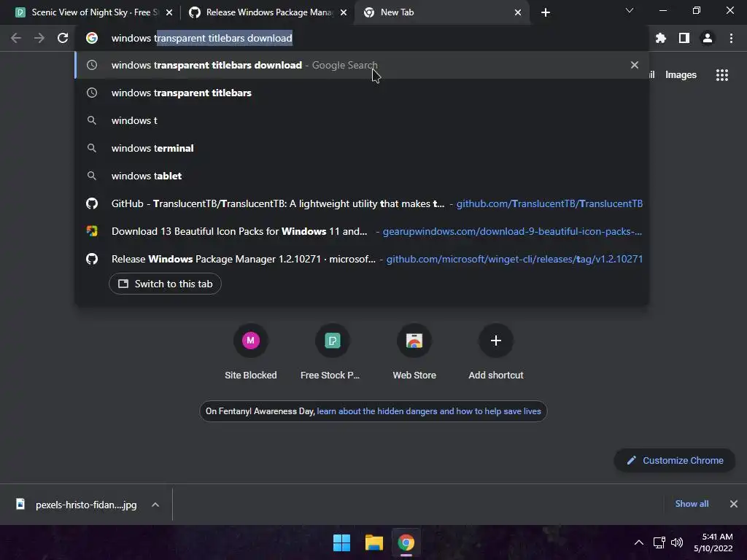The height and width of the screenshot is (560, 747).
Task: Toggle the side panel icon
Action: 684,38
